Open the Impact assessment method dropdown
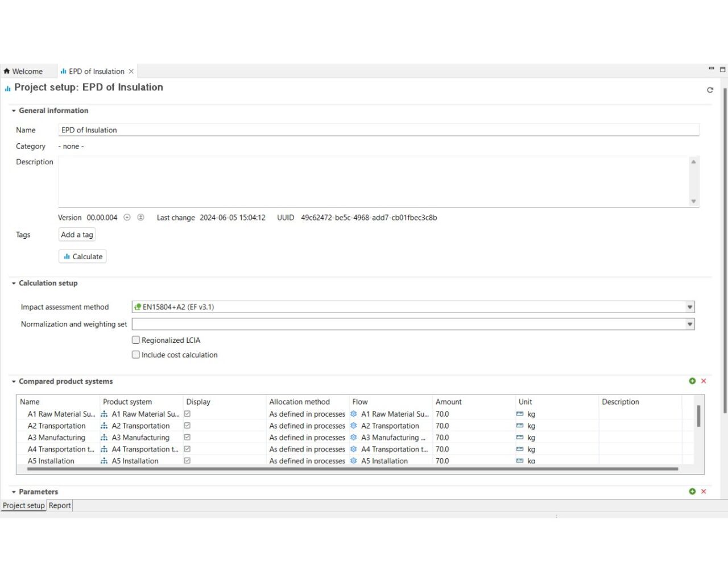The width and height of the screenshot is (728, 582). [x=689, y=307]
